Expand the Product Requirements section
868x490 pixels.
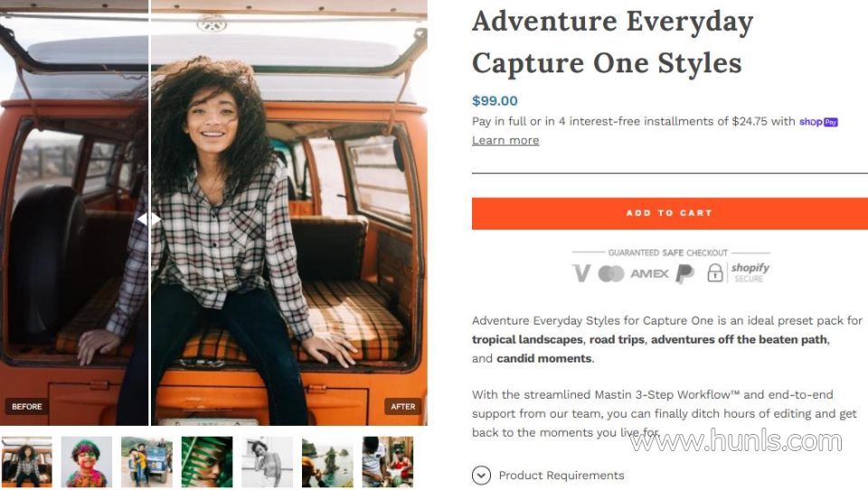point(561,475)
